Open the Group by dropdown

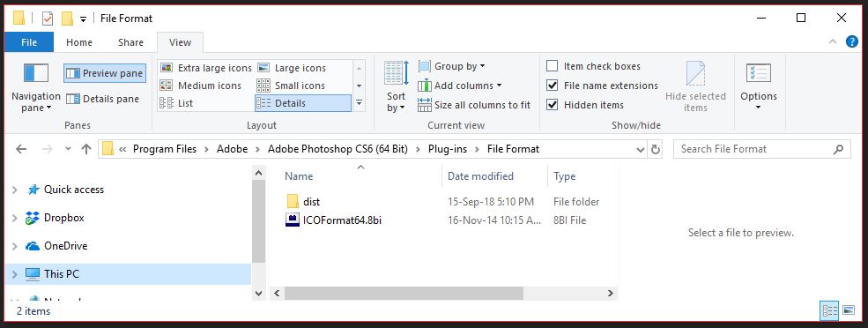[452, 66]
